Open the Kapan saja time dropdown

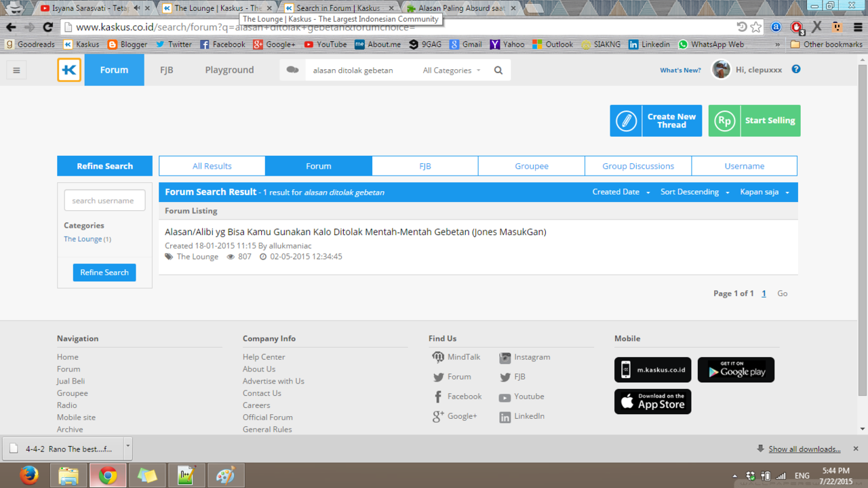[x=765, y=192]
